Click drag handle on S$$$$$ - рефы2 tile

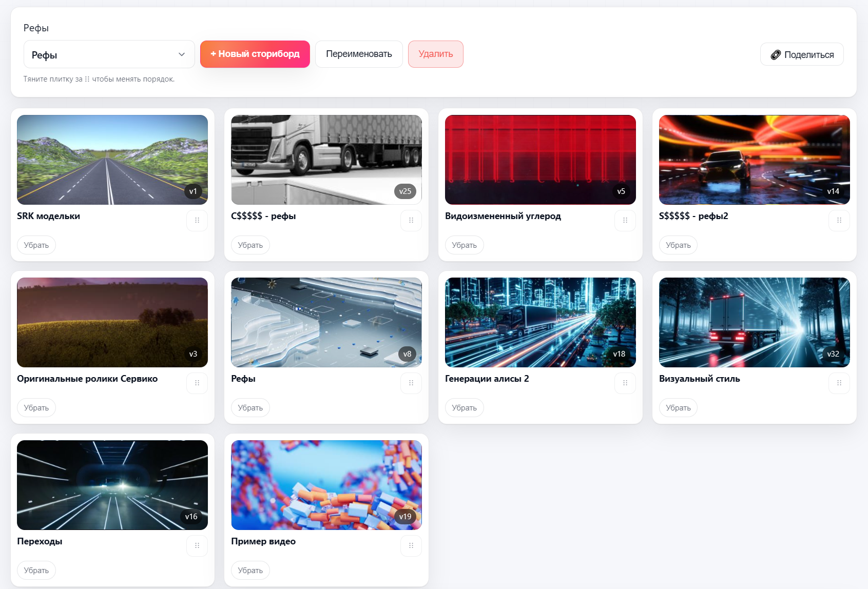pyautogui.click(x=839, y=221)
